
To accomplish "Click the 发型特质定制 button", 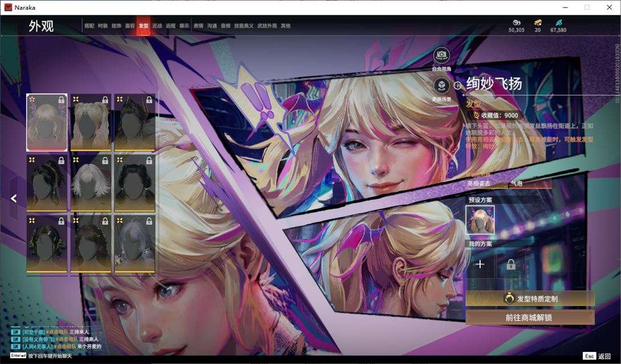I will tap(530, 298).
